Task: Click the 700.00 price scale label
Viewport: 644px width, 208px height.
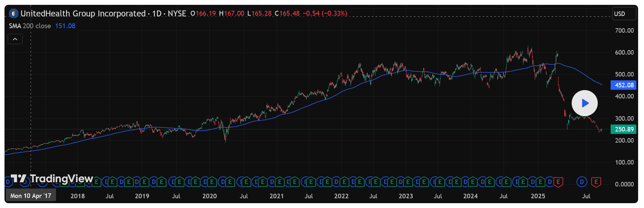Action: pyautogui.click(x=624, y=31)
